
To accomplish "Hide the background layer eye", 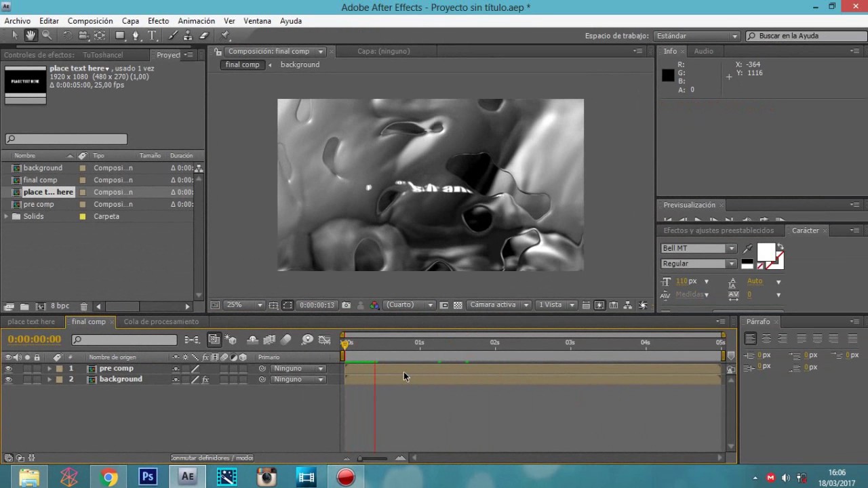I will click(x=8, y=380).
